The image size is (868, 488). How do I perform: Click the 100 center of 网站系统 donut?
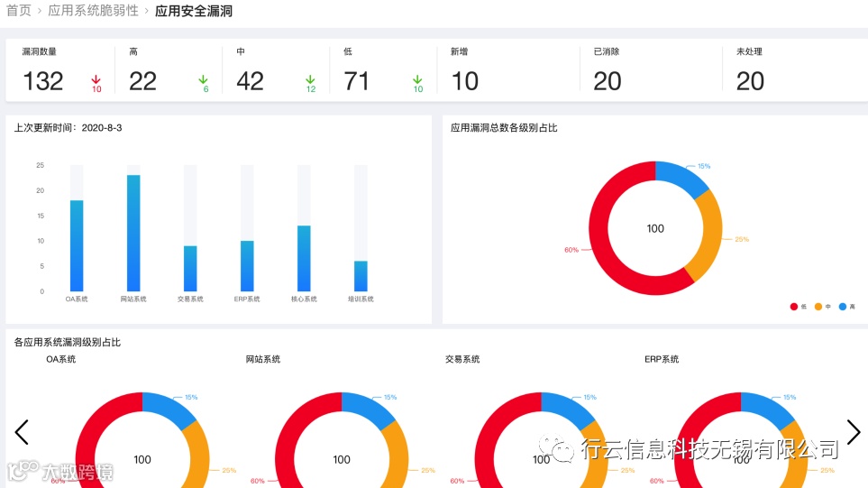click(342, 459)
